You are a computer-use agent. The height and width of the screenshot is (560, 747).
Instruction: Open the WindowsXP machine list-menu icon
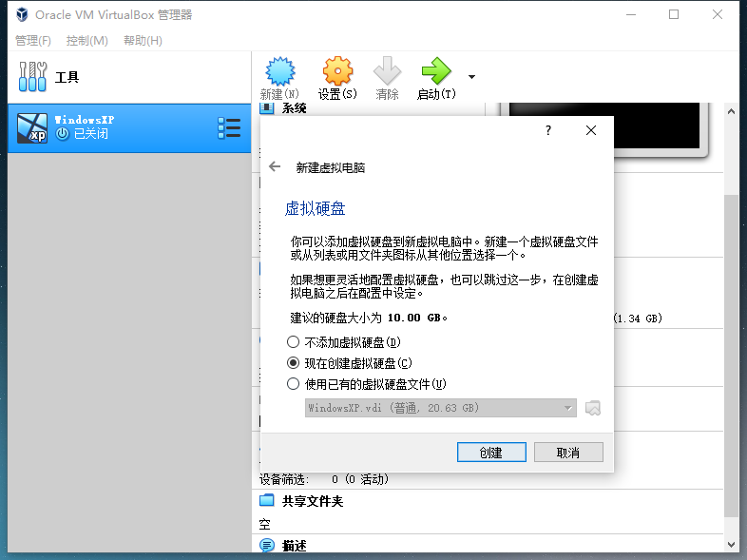coord(229,128)
